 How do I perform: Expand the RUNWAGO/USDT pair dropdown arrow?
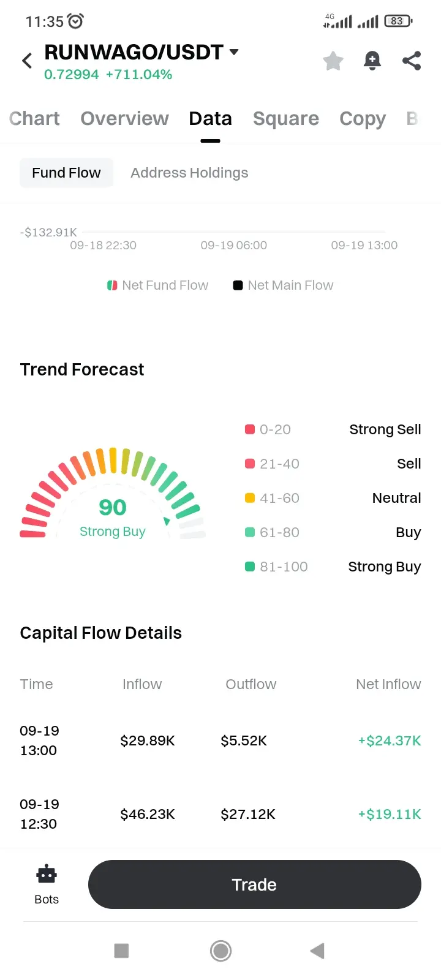234,52
